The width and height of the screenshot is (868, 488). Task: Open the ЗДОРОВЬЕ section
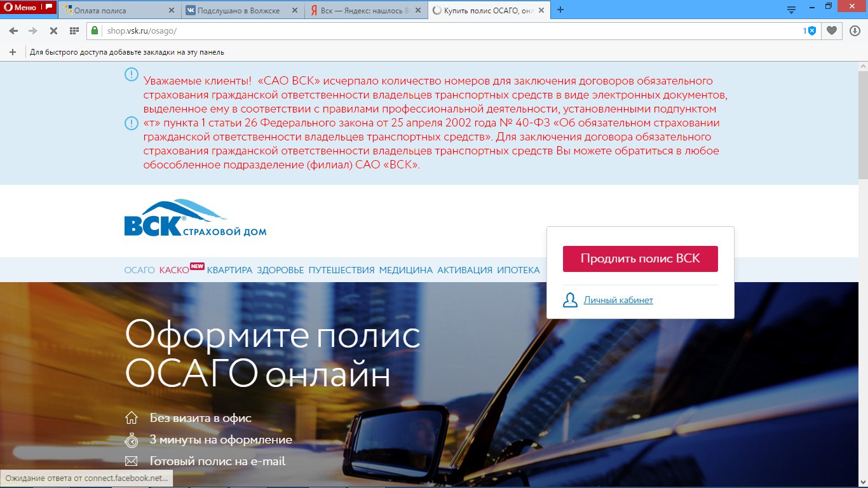280,270
